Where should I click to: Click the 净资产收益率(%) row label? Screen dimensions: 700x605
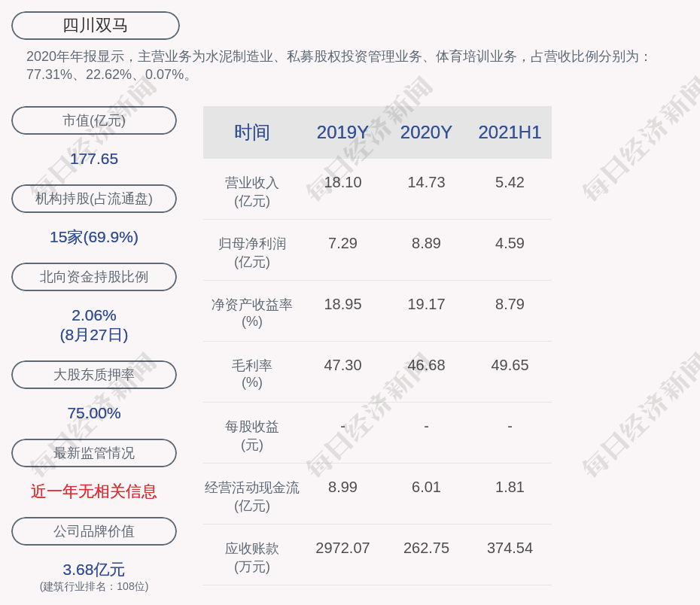(x=252, y=313)
